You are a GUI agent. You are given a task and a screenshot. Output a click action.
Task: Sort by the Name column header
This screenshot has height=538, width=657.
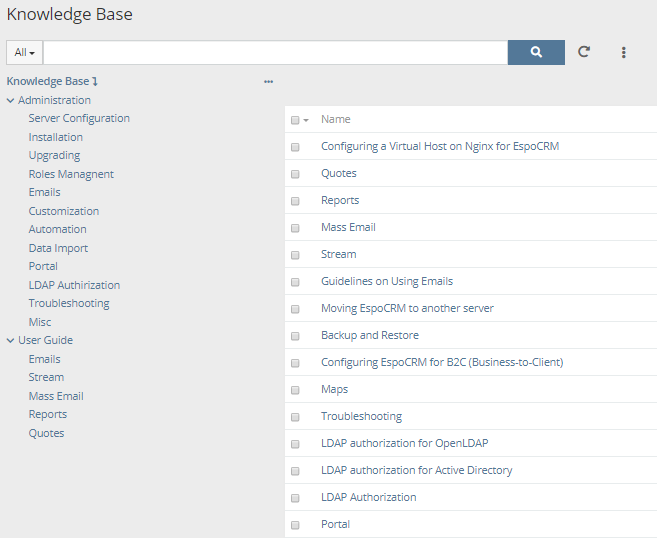point(336,119)
